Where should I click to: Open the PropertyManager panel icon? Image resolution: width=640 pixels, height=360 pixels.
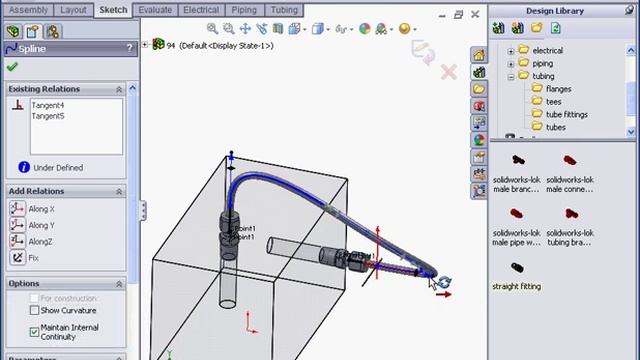tap(33, 31)
